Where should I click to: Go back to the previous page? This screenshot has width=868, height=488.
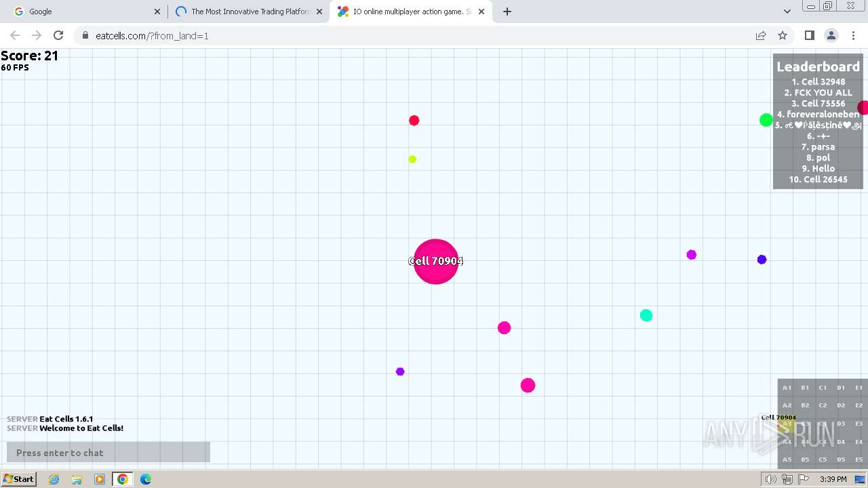point(15,35)
